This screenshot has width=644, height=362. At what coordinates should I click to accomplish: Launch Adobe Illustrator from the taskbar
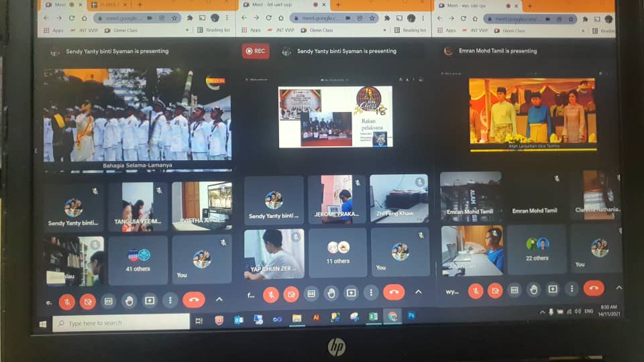[315, 318]
